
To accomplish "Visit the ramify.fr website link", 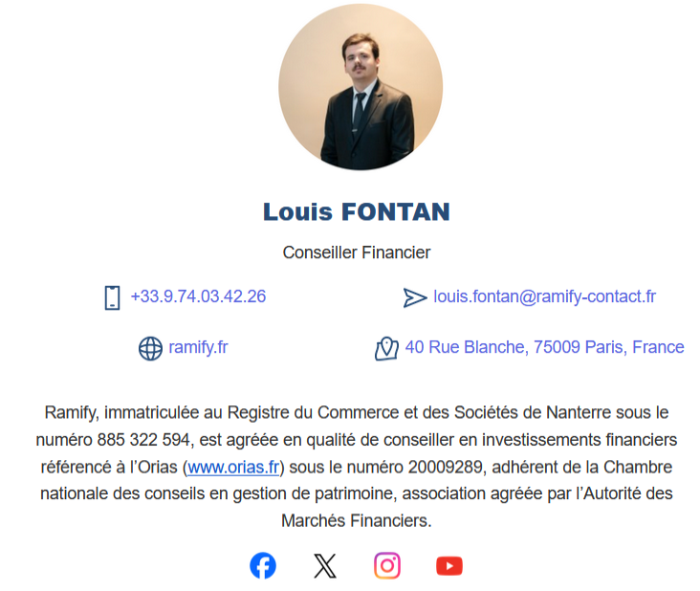I will tap(198, 347).
